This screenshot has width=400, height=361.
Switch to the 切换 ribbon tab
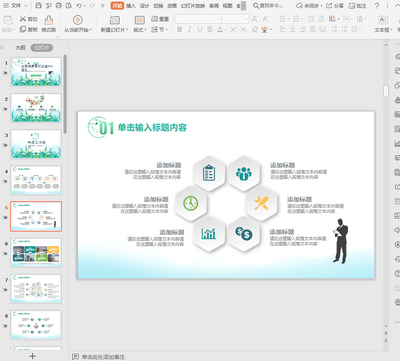click(158, 6)
